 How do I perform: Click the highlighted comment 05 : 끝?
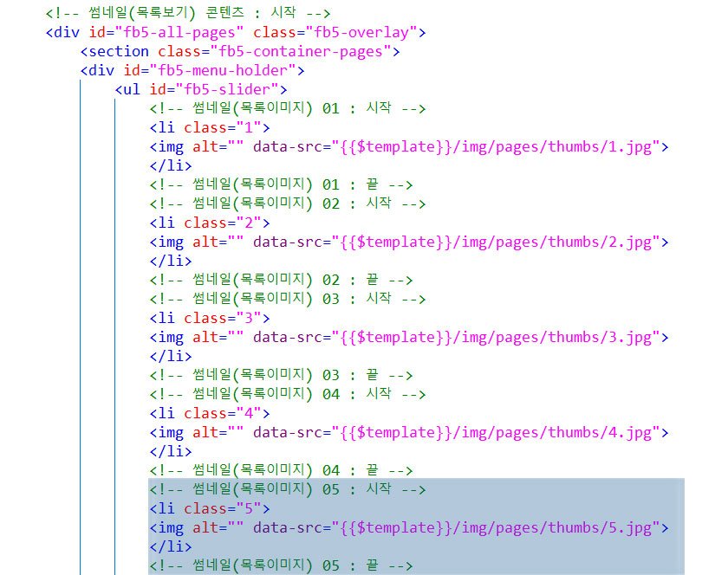(x=279, y=566)
